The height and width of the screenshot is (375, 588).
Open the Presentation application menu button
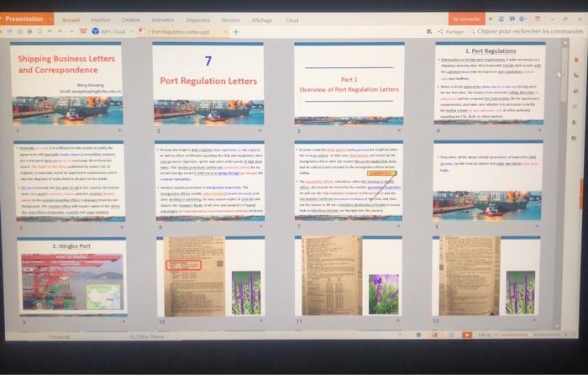tap(27, 18)
